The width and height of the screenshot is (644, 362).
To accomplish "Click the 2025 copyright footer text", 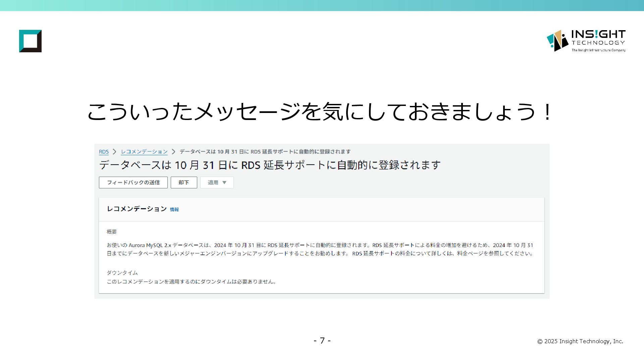I will pyautogui.click(x=580, y=341).
